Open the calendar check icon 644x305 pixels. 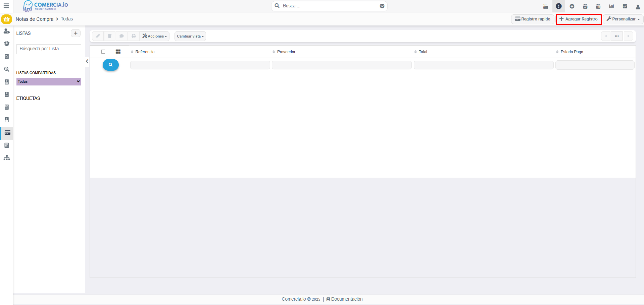[x=585, y=6]
